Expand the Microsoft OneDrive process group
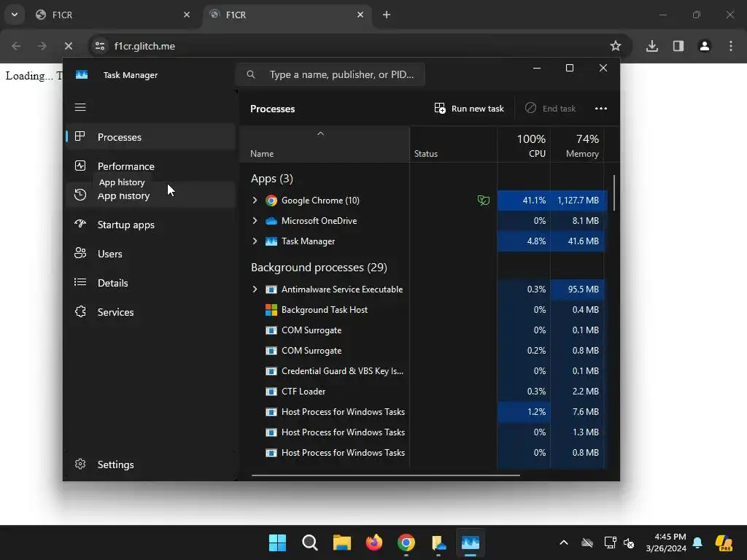 tap(255, 221)
